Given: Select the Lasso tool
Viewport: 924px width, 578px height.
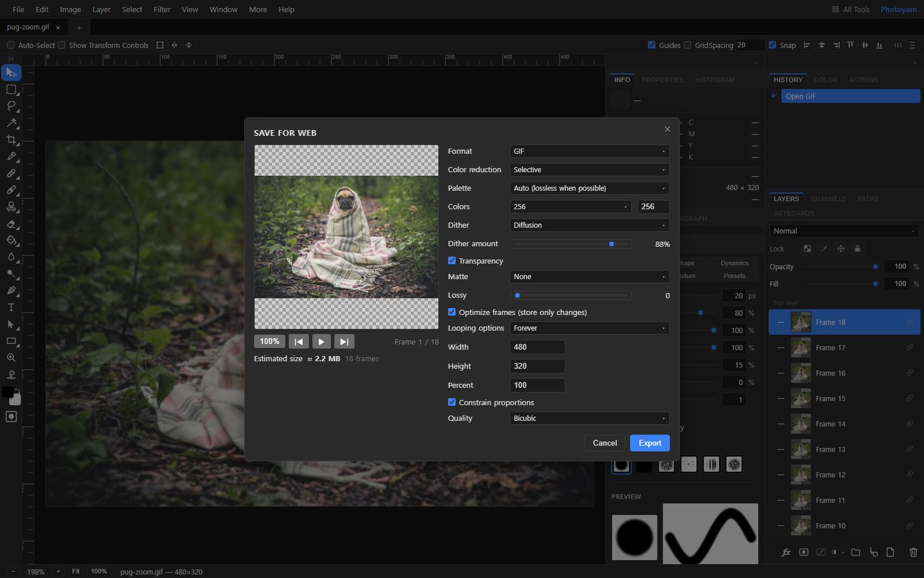Looking at the screenshot, I should tap(11, 106).
